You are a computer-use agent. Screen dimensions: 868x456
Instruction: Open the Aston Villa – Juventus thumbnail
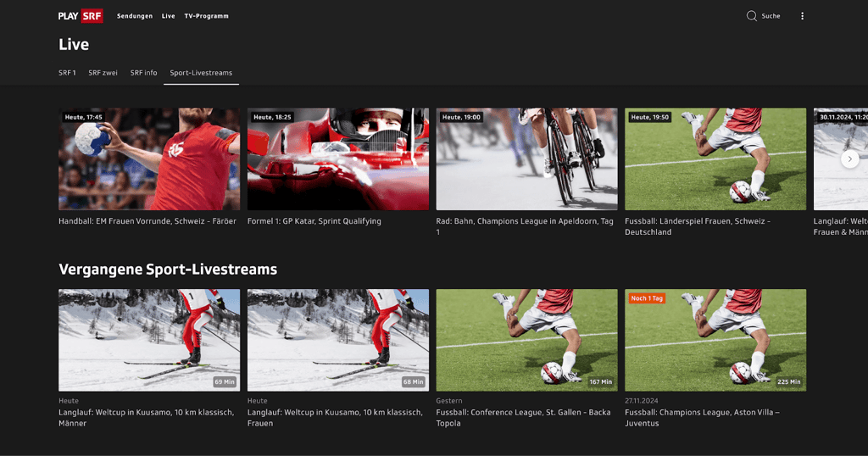coord(715,341)
